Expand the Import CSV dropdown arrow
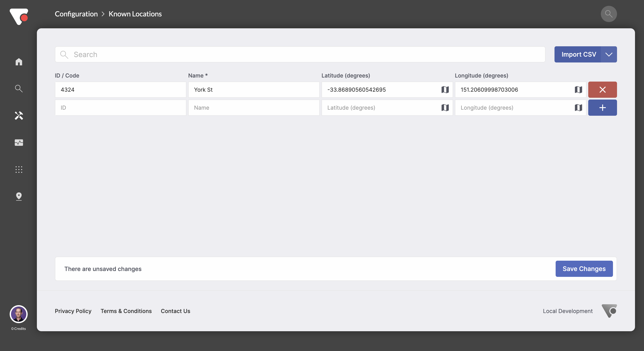644x351 pixels. tap(608, 54)
